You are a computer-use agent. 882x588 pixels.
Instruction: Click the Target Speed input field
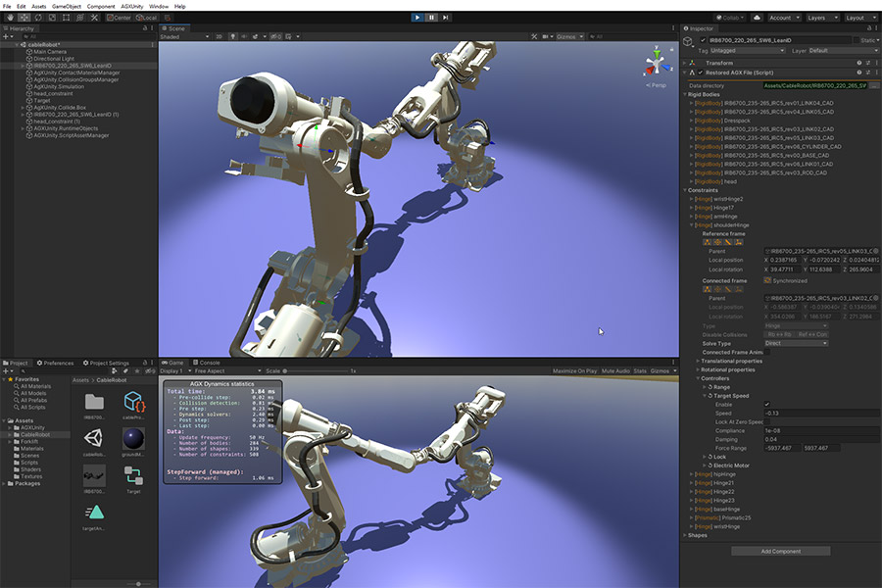(820, 413)
